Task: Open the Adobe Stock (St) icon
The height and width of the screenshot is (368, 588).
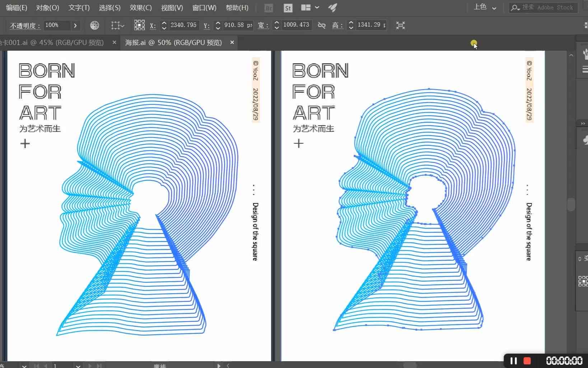Action: 288,8
